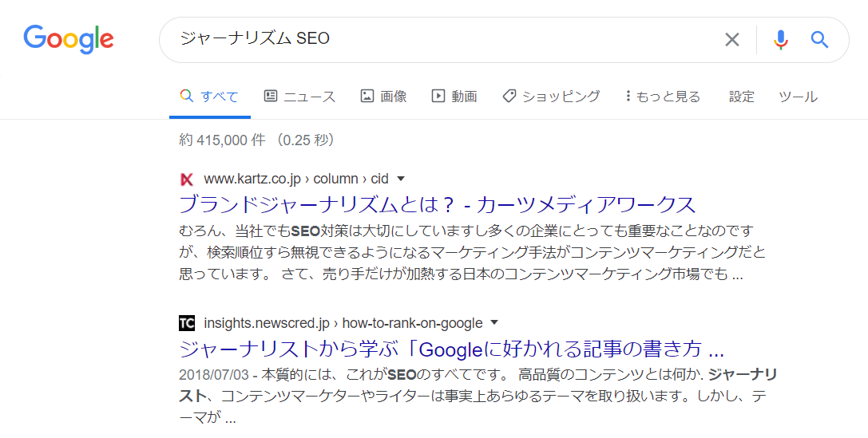Viewport: 868px width, 438px height.
Task: Open the ブランドジャーナリズムとは？ result link
Action: click(438, 204)
